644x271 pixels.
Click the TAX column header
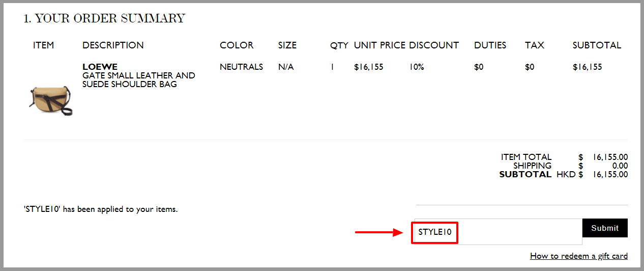pos(535,45)
